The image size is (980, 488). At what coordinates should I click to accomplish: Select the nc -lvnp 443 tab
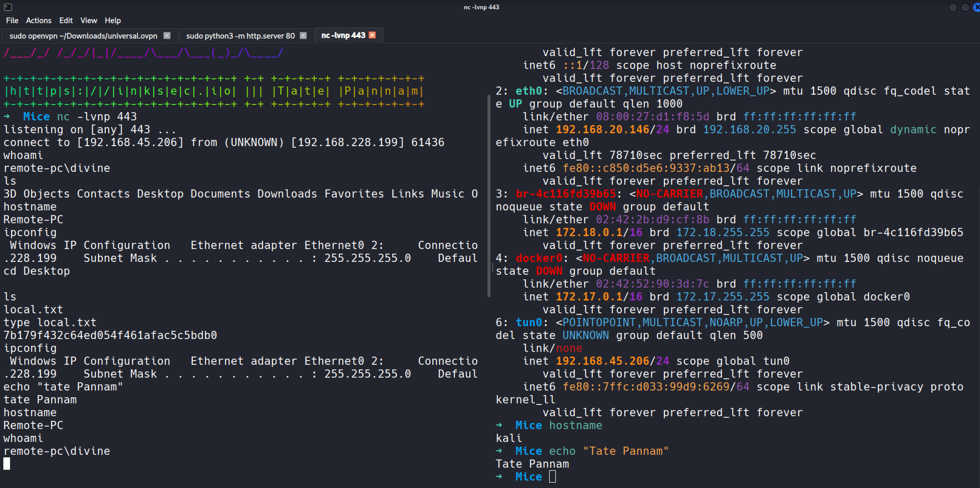click(343, 36)
